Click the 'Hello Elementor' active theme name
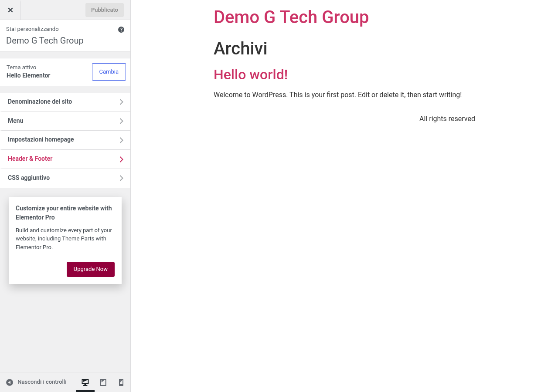558x392 pixels. click(28, 75)
